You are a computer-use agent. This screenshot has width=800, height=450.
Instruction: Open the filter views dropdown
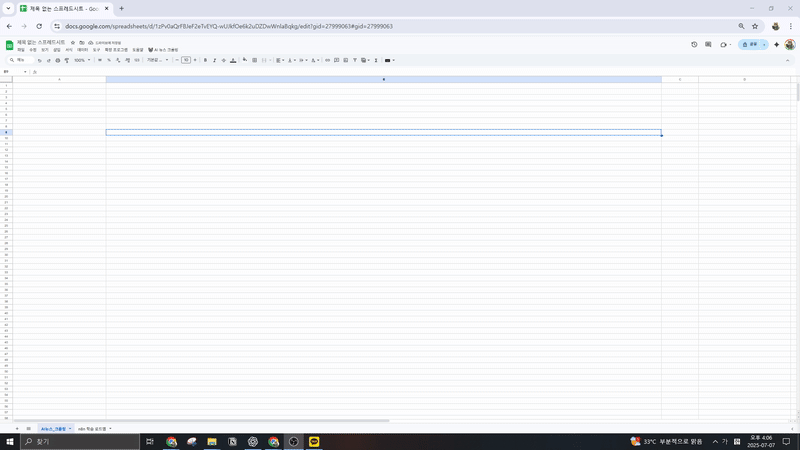pyautogui.click(x=365, y=60)
